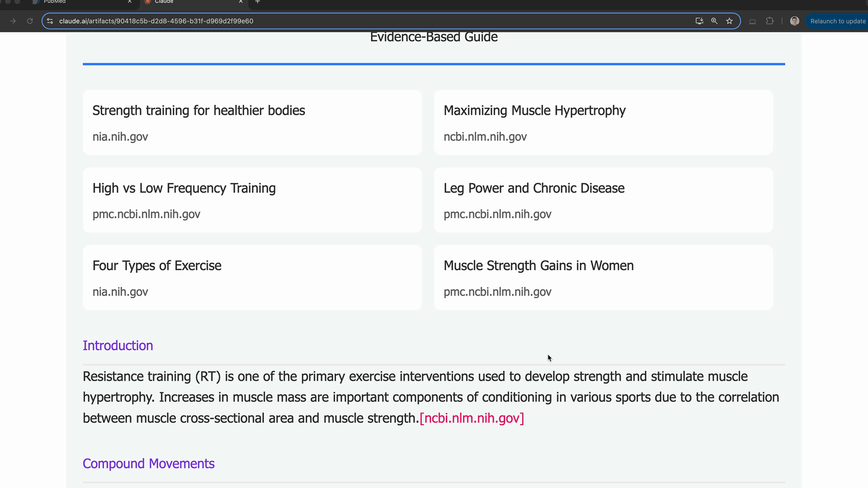Close the PubMed tab

[130, 2]
